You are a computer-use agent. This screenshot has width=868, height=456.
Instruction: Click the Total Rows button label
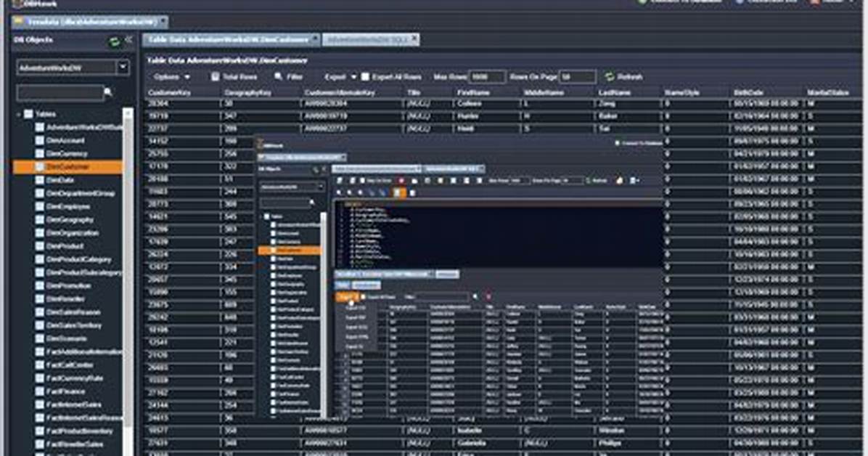[239, 77]
